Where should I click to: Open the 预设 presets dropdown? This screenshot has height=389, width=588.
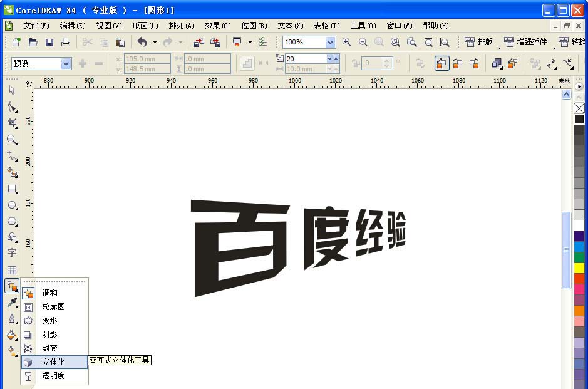coord(66,63)
